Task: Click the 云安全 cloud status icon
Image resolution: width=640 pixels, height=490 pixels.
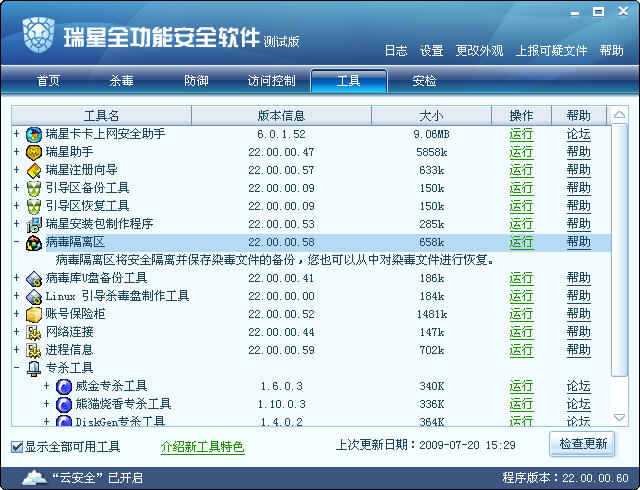Action: point(35,477)
